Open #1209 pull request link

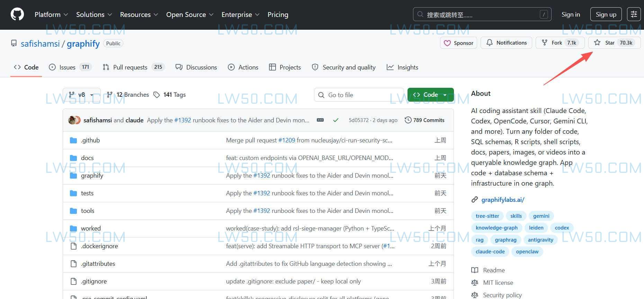pos(287,140)
